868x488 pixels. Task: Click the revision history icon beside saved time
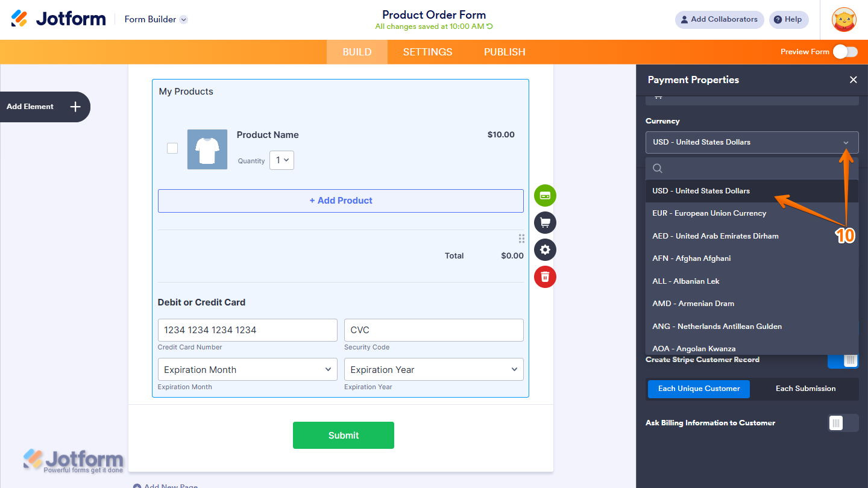tap(490, 27)
